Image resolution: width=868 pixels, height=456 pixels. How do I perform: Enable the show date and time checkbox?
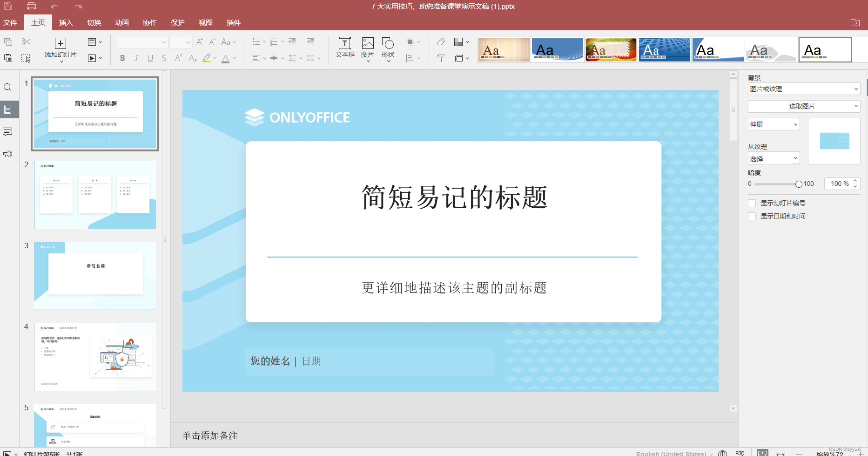click(x=752, y=216)
